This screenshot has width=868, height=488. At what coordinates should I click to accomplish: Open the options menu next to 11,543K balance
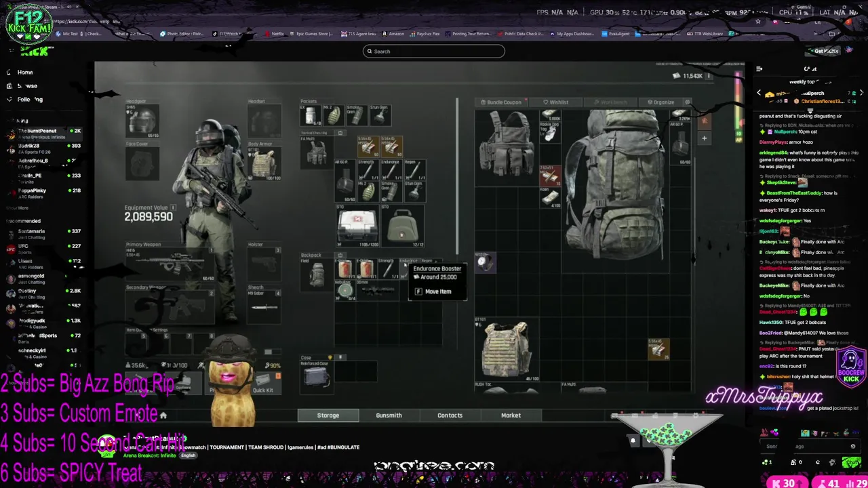(x=709, y=76)
